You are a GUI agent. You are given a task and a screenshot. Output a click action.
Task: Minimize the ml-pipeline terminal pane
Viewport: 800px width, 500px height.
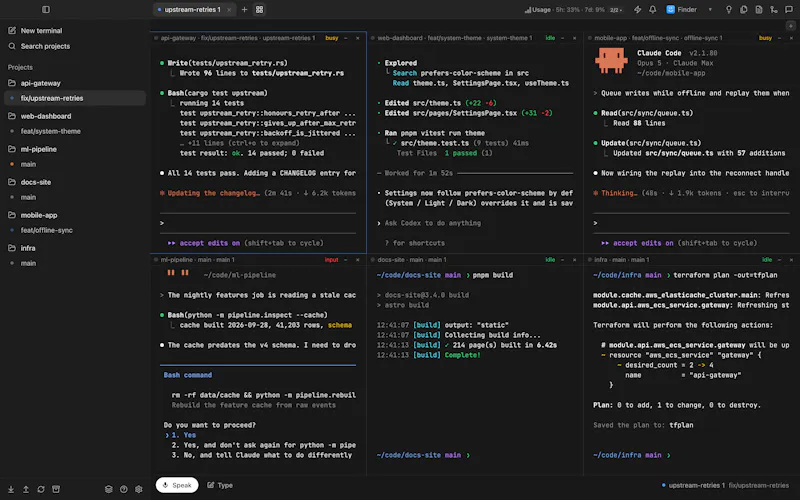click(x=345, y=260)
